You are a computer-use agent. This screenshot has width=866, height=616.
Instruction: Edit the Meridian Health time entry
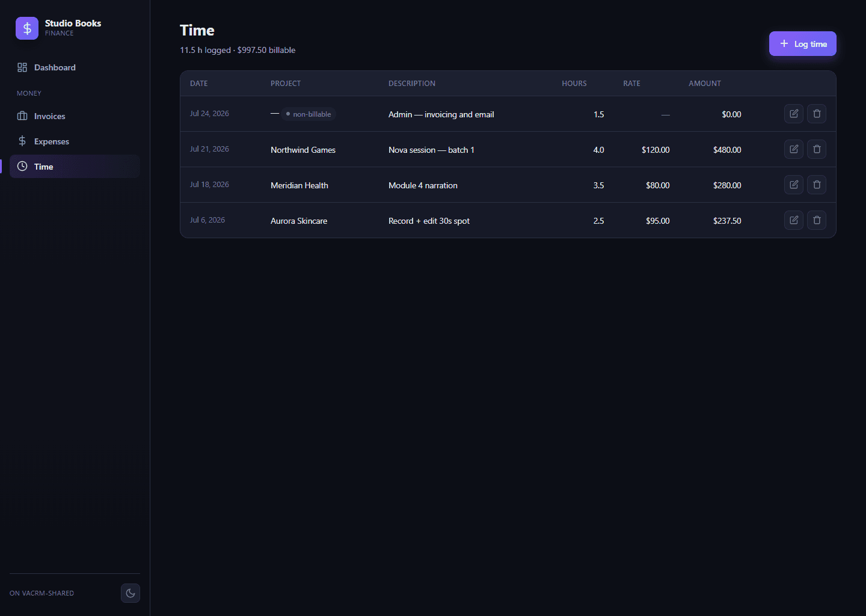coord(794,185)
